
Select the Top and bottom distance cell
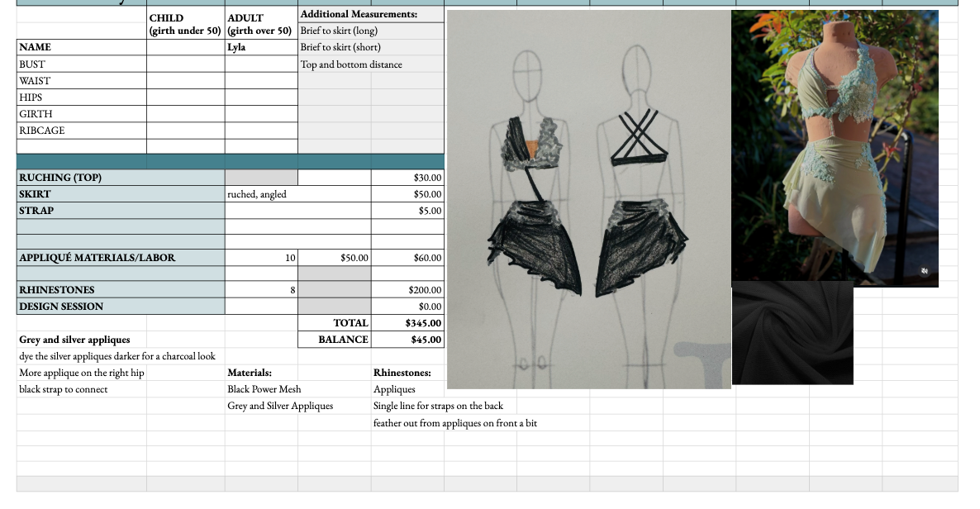click(371, 64)
